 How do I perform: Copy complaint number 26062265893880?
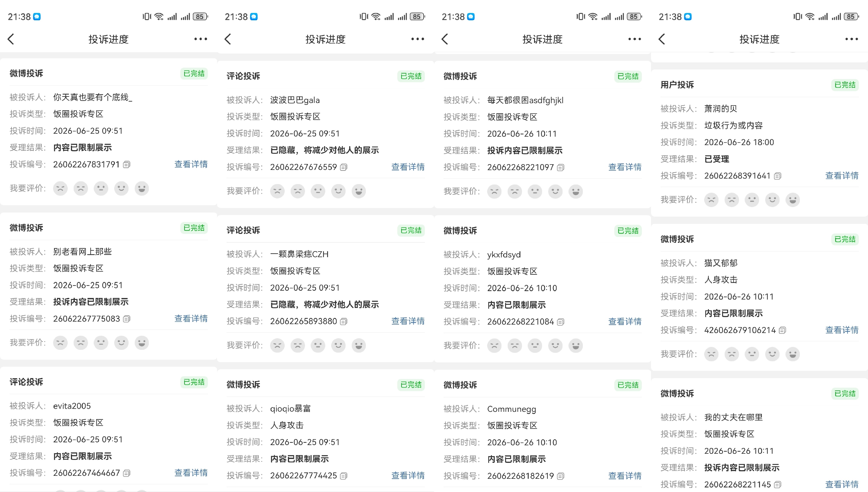tap(344, 321)
